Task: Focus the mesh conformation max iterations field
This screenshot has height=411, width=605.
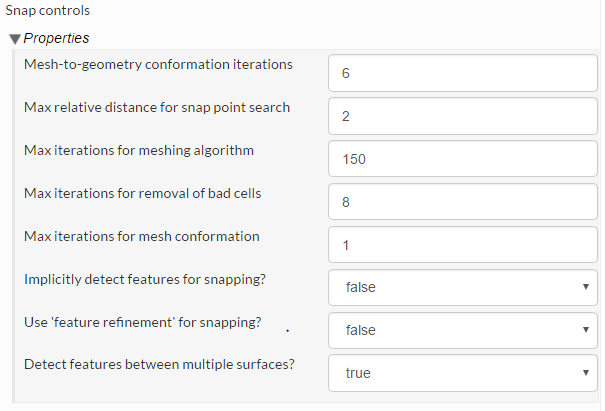Action: pos(463,245)
